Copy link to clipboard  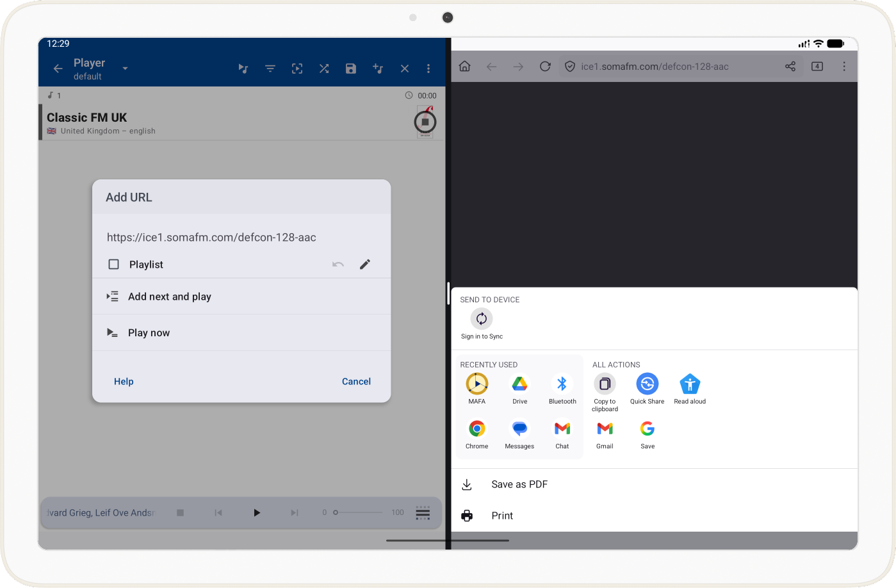[x=605, y=384]
